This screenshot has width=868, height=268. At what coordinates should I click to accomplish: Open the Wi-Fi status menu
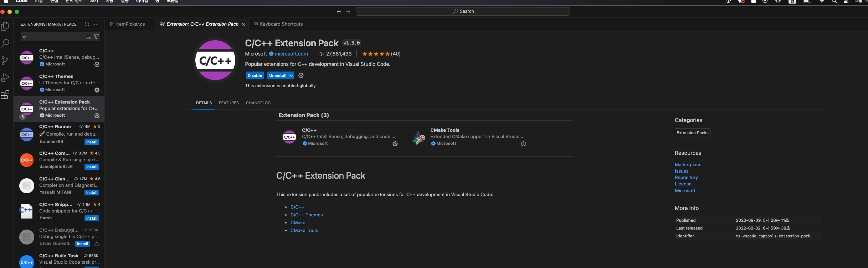click(822, 1)
